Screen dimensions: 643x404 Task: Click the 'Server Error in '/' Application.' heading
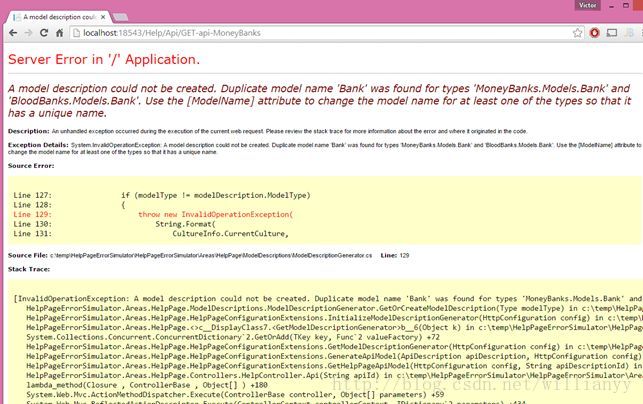pyautogui.click(x=104, y=59)
